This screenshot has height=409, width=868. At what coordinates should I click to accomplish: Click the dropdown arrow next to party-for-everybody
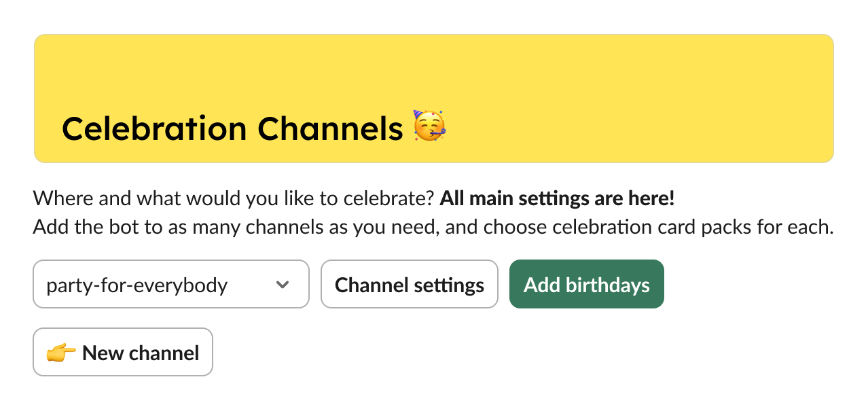pos(283,285)
